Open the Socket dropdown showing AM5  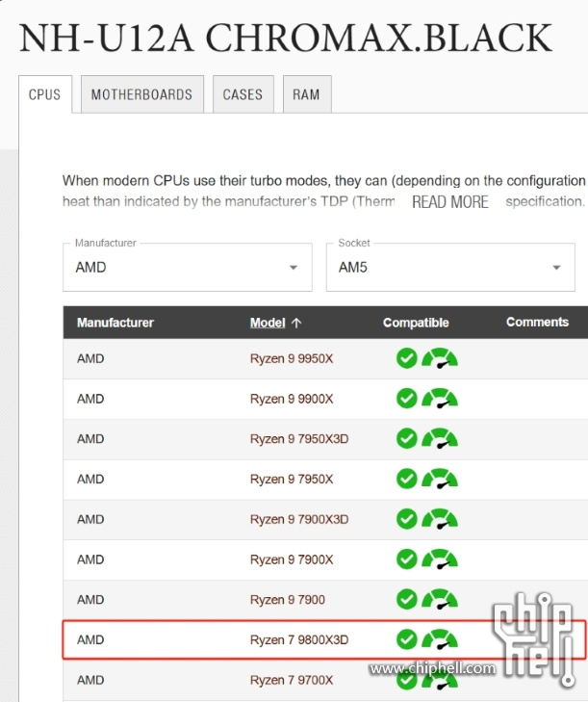click(x=450, y=268)
